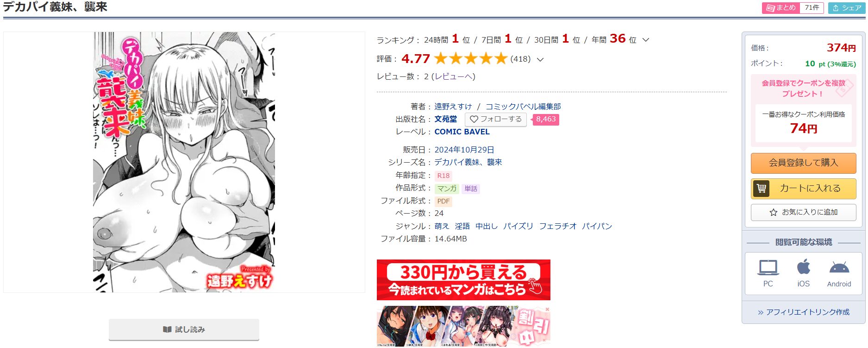
Task: Toggle follow for publisher 文苑堂
Action: [x=495, y=120]
